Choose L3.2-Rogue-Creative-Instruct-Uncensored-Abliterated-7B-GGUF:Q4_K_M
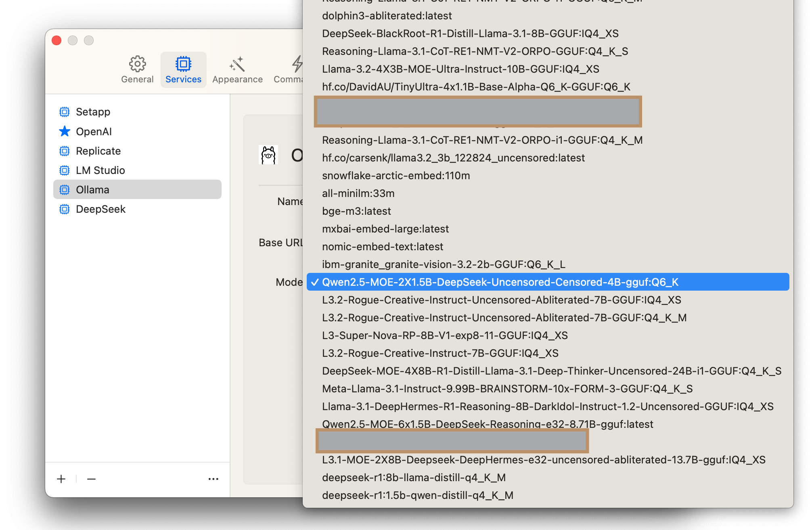The image size is (812, 530). (548, 318)
